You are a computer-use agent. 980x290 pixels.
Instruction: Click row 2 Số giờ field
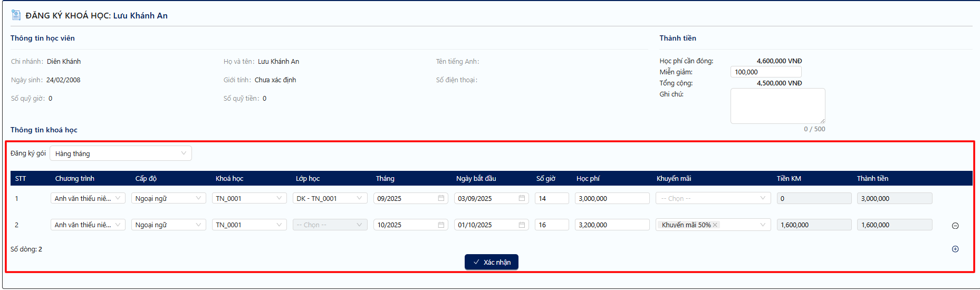coord(551,225)
